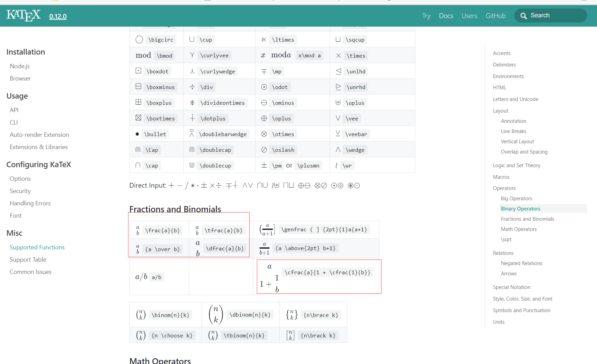Open the Security configuration page
The width and height of the screenshot is (597, 364).
tap(20, 191)
